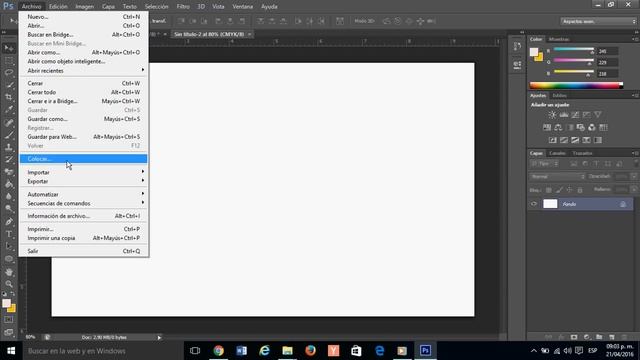Open Word from the taskbar

click(242, 350)
